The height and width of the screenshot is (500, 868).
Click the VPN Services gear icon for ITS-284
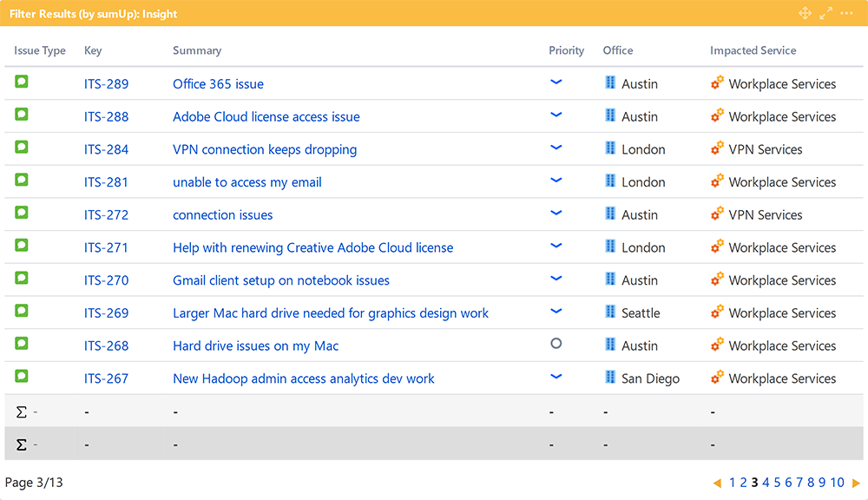[717, 148]
